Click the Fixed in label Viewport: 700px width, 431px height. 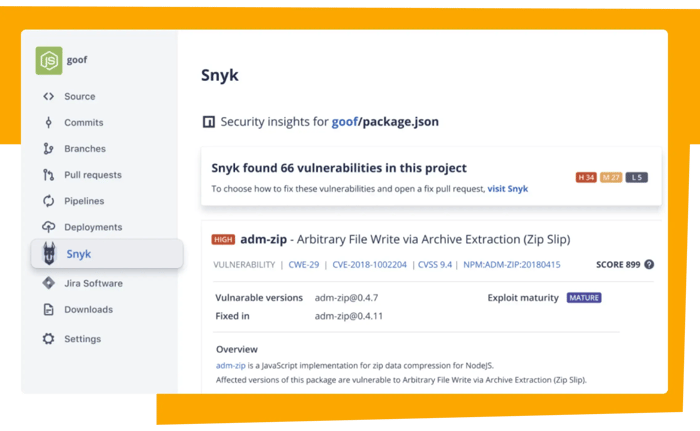click(232, 316)
